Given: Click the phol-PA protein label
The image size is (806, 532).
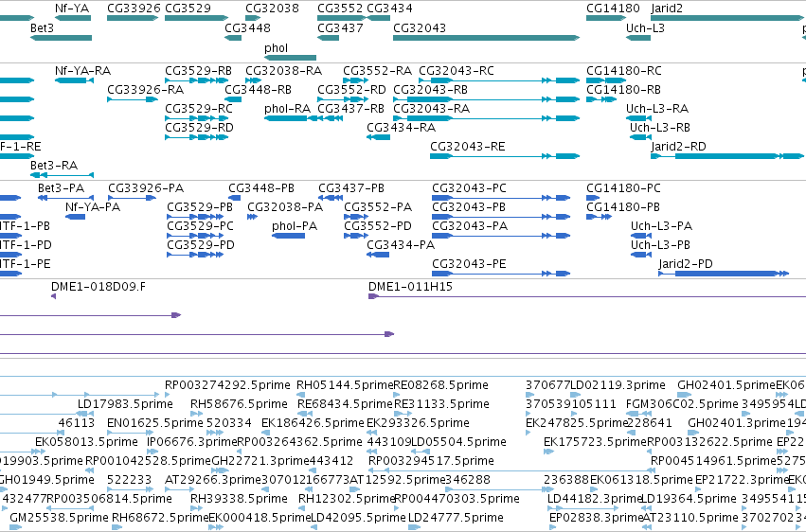Looking at the screenshot, I should 295,226.
